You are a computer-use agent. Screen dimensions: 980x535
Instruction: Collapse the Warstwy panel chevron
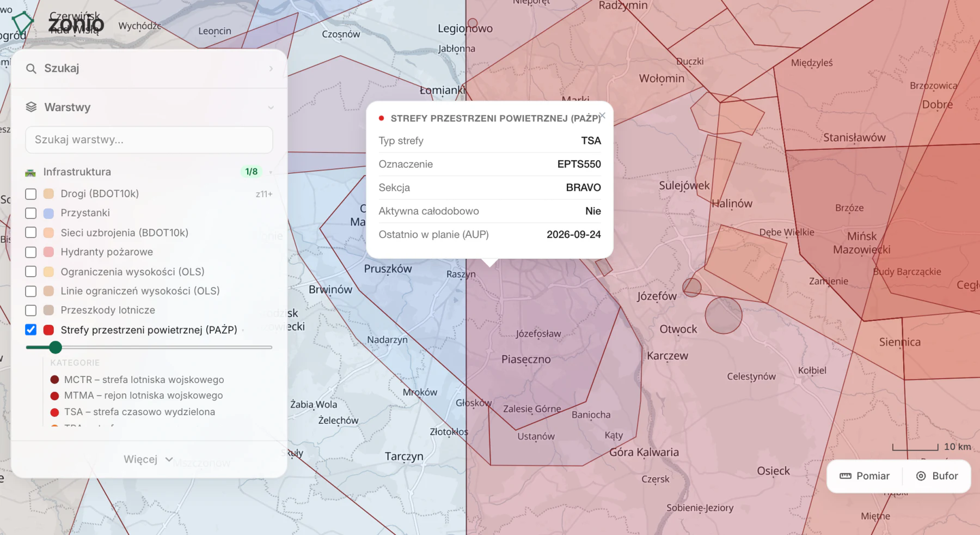click(271, 107)
